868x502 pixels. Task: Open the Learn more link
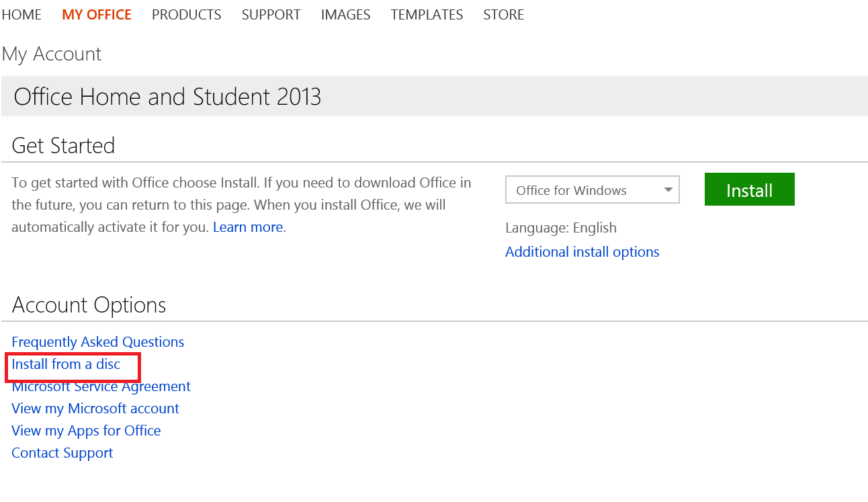[x=247, y=226]
